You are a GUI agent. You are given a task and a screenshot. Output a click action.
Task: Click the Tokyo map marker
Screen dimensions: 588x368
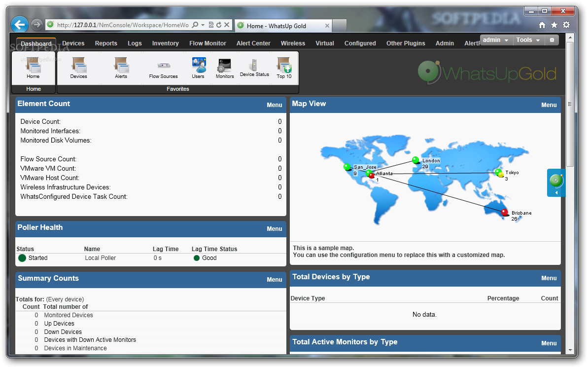pos(499,173)
